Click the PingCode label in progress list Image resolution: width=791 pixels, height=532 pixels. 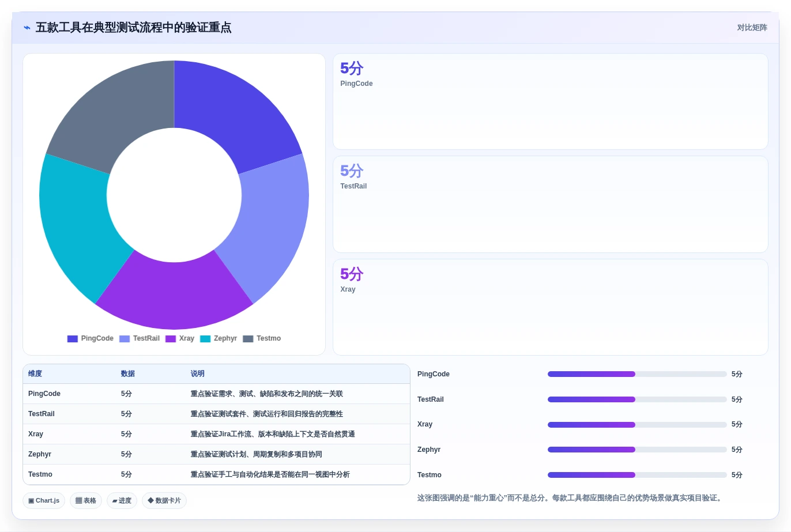[x=434, y=374]
